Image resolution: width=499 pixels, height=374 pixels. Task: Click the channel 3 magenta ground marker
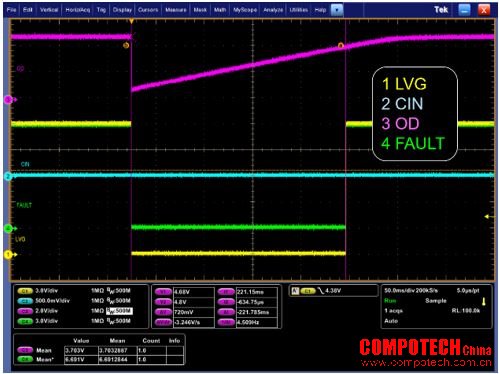tap(9, 99)
